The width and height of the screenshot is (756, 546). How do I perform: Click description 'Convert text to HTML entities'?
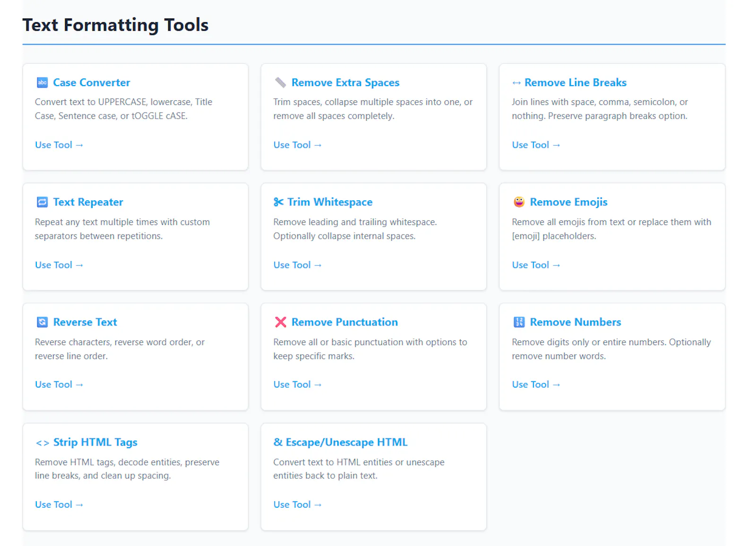pos(359,469)
